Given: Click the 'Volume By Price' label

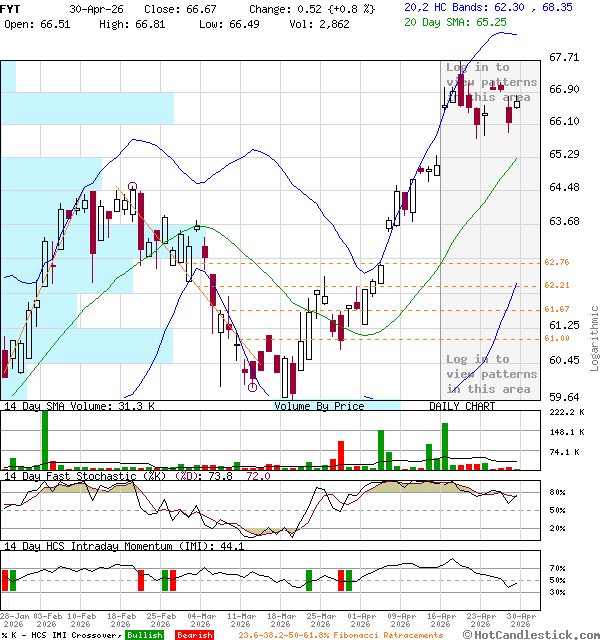Looking at the screenshot, I should [x=319, y=406].
